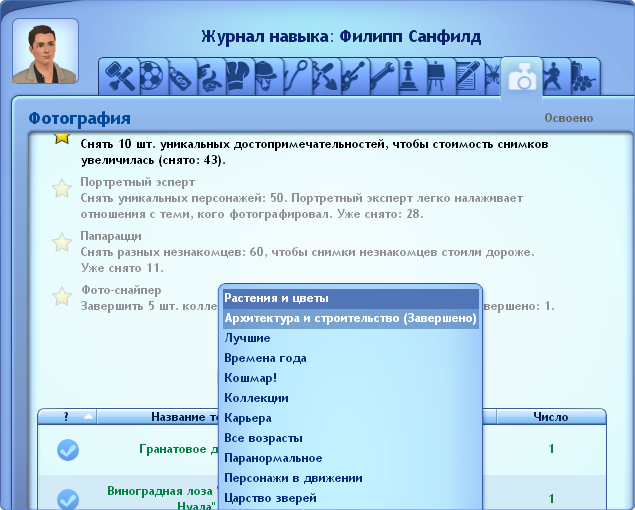Open the athletic skill tab with soccer ball icon
The image size is (635, 510).
pyautogui.click(x=151, y=76)
